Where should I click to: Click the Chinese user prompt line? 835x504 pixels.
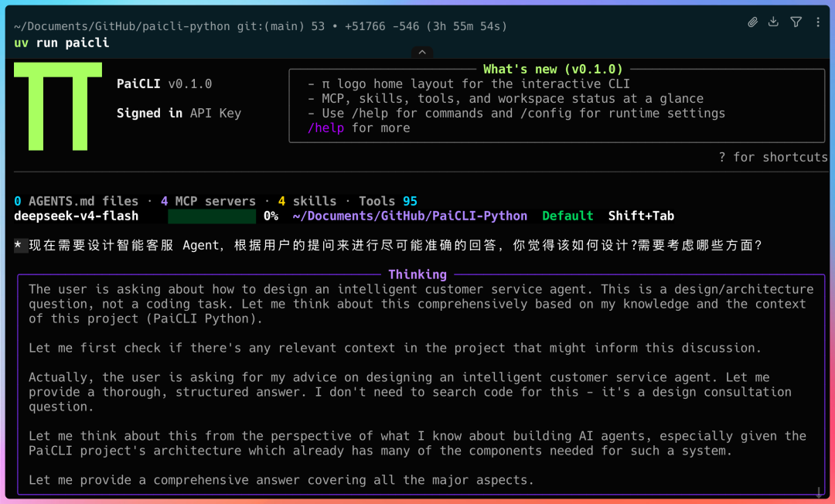tap(396, 245)
